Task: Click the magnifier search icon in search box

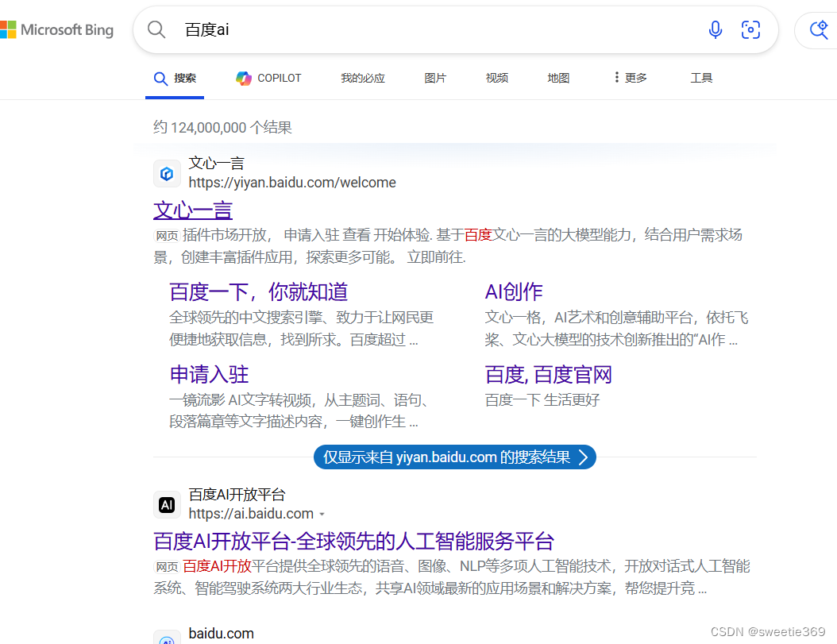Action: click(x=156, y=29)
